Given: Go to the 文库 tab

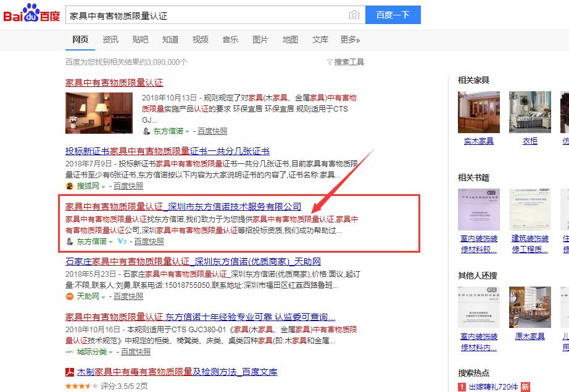Looking at the screenshot, I should pos(320,39).
